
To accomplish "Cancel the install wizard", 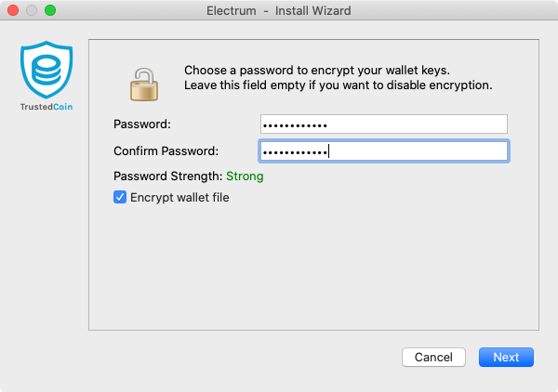I will (433, 357).
